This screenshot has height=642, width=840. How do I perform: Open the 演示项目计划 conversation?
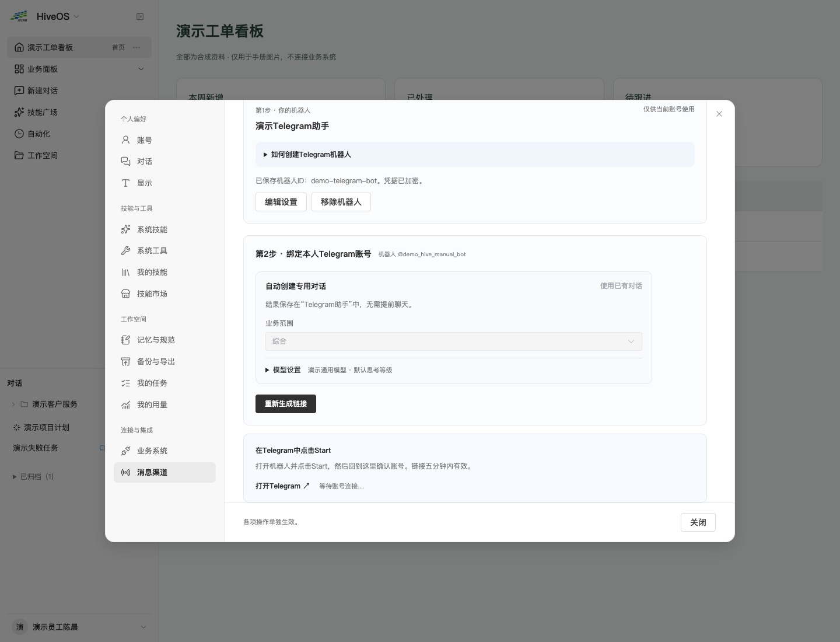pyautogui.click(x=47, y=427)
